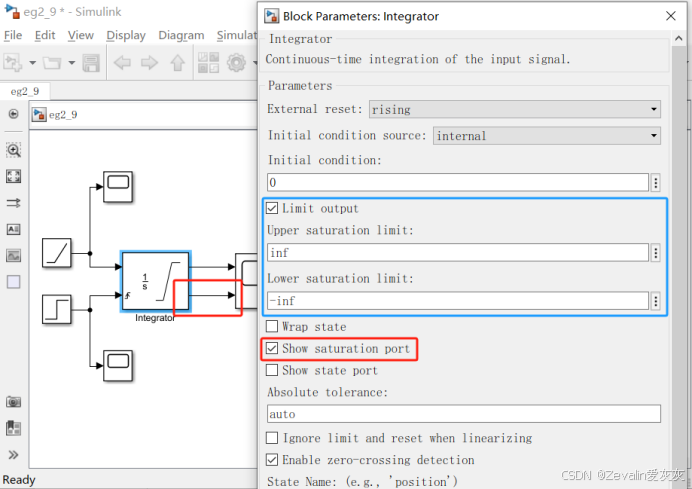Click the dialog scrollbar up arrow
Viewport: 692px width, 489px height.
(679, 38)
